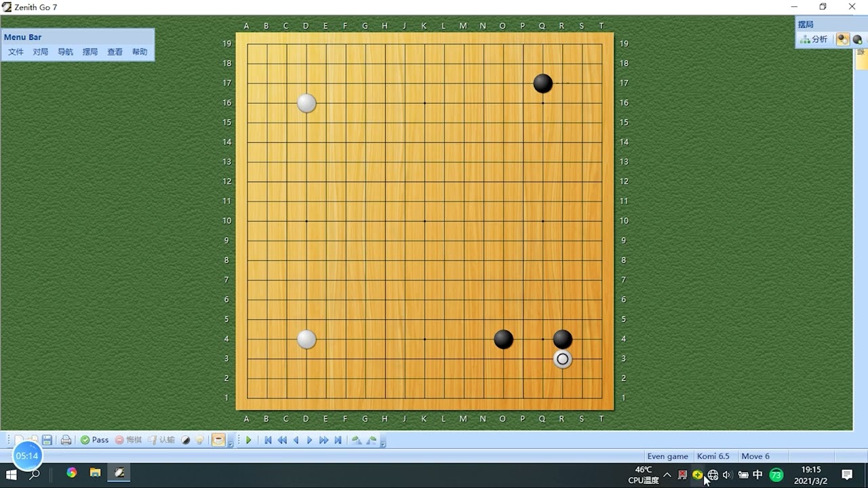868x488 pixels.
Task: Open the Windows Start menu
Action: pos(12,474)
